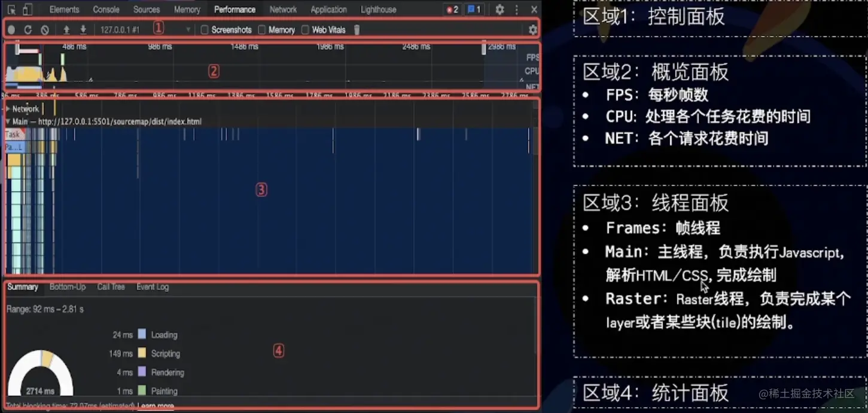Save the profile with the download arrow
868x413 pixels.
point(83,29)
